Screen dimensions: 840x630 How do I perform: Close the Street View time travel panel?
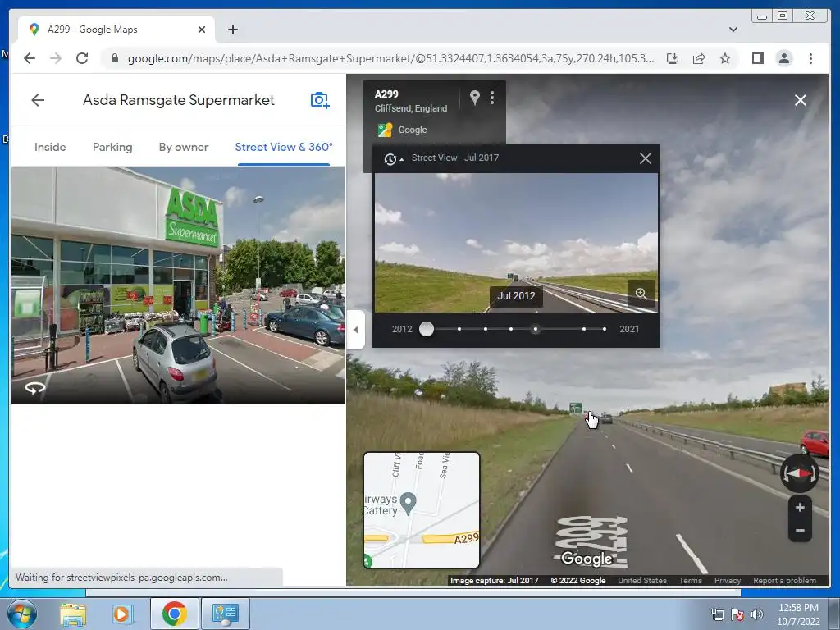coord(646,158)
